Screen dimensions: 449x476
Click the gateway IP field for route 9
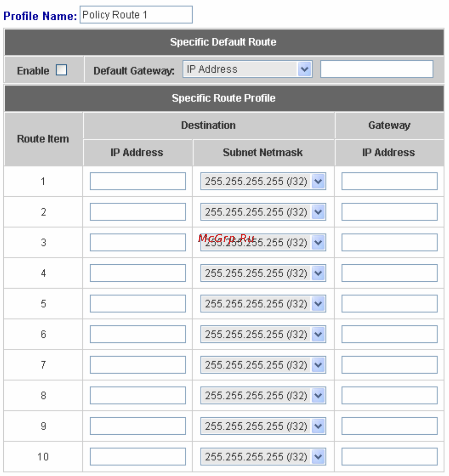(389, 426)
